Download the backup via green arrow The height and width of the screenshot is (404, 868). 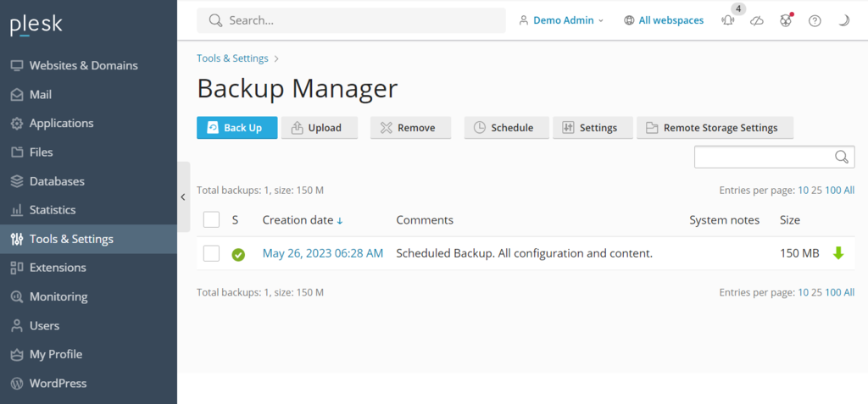point(838,253)
